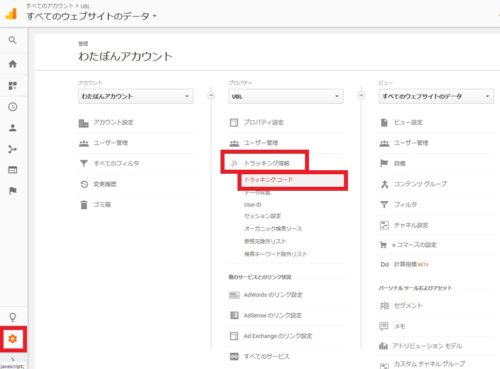Click the コンテンツ グループ figure icon
The image size is (500, 369).
[x=384, y=184]
